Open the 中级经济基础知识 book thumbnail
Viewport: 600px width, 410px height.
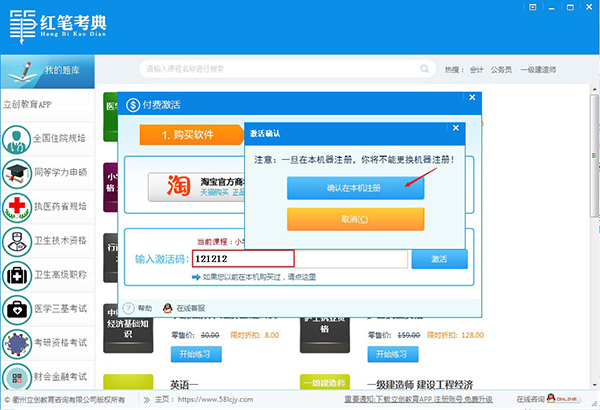tap(128, 330)
